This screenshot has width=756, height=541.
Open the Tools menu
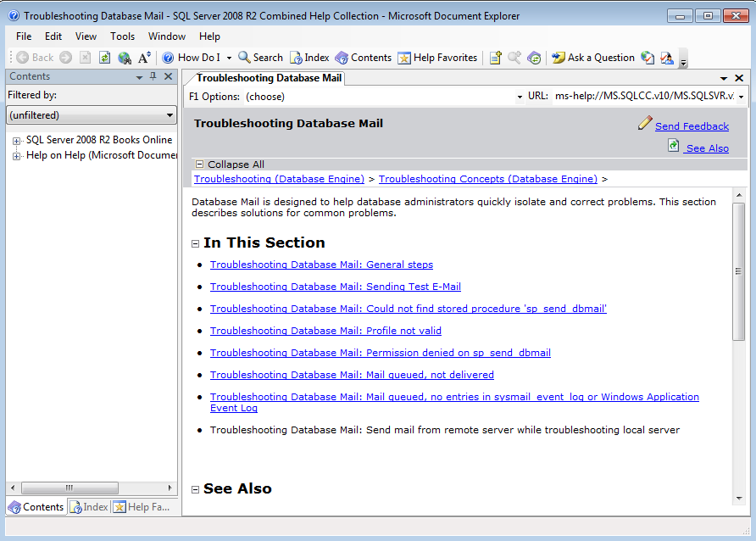click(x=122, y=36)
